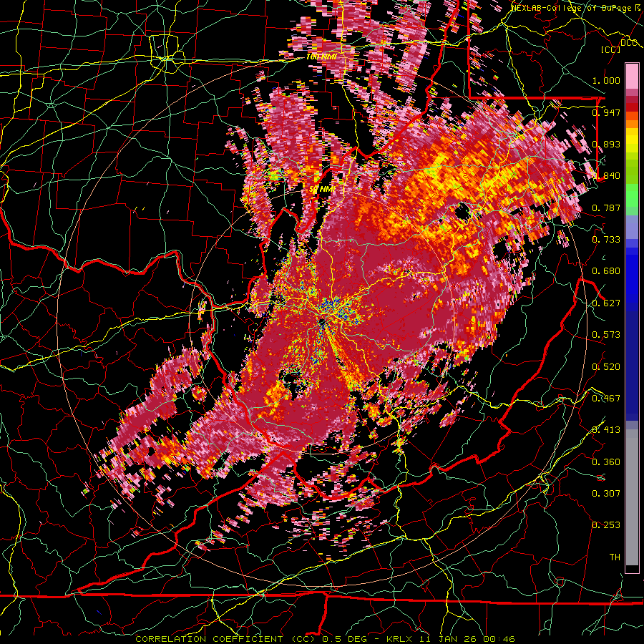
Task: Click the "0.840" color scale value
Action: 606,176
